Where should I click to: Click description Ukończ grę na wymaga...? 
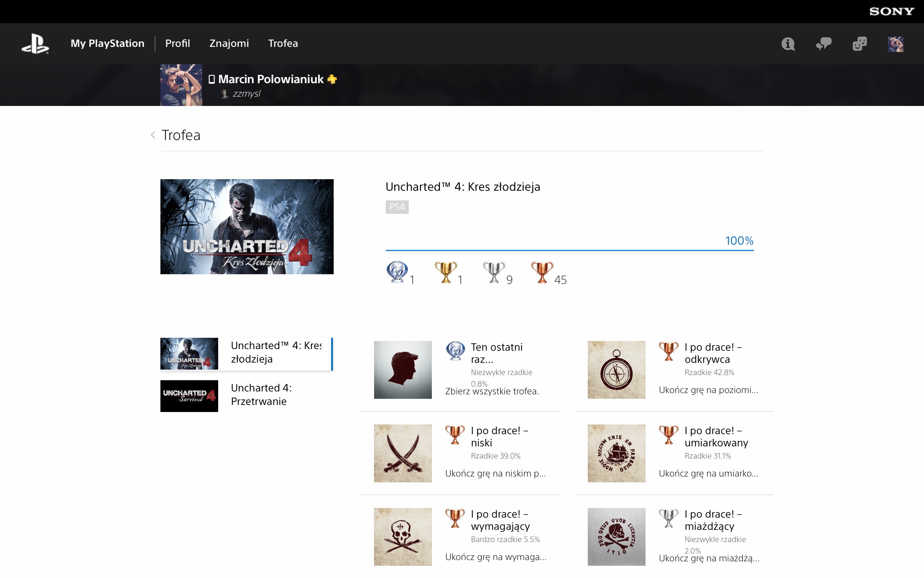pos(496,557)
